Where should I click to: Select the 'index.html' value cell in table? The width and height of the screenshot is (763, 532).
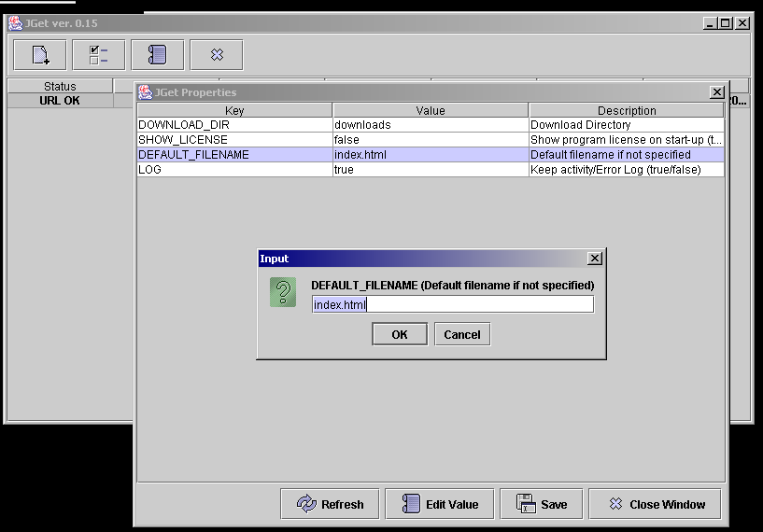pos(431,155)
